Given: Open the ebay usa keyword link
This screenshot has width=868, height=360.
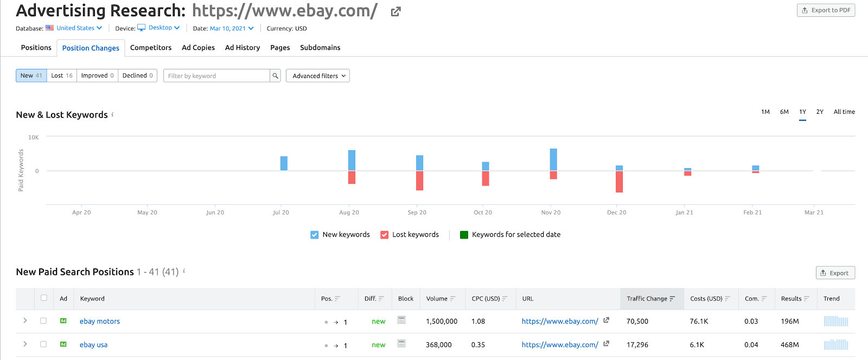Looking at the screenshot, I should click(94, 344).
